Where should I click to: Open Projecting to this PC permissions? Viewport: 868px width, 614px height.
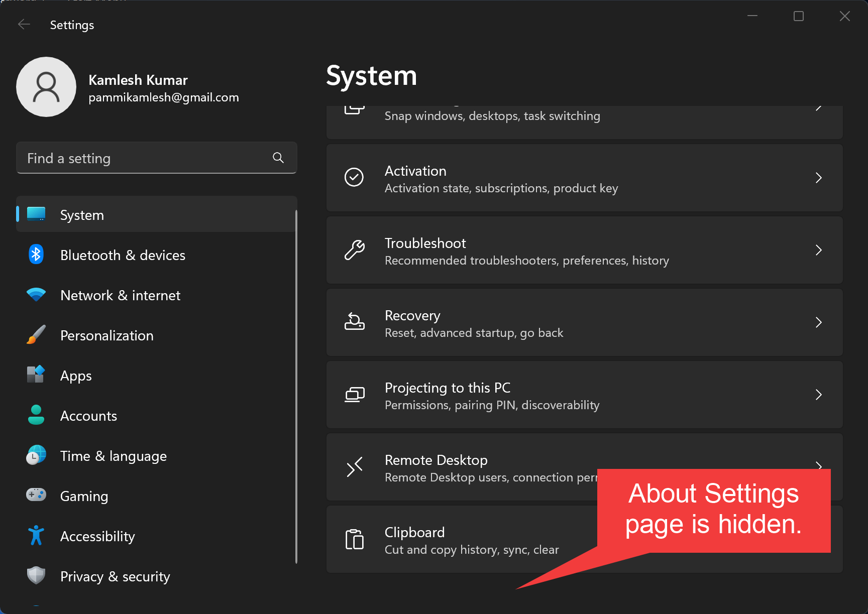[x=584, y=395]
